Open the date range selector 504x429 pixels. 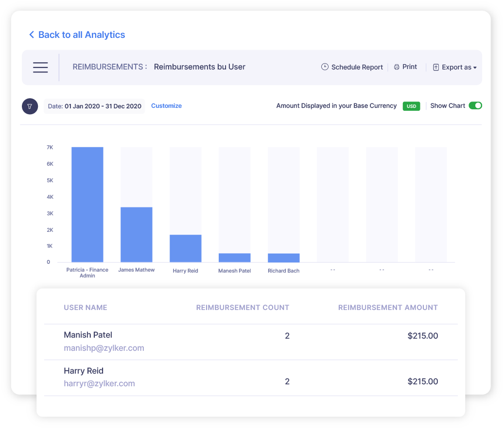click(94, 106)
